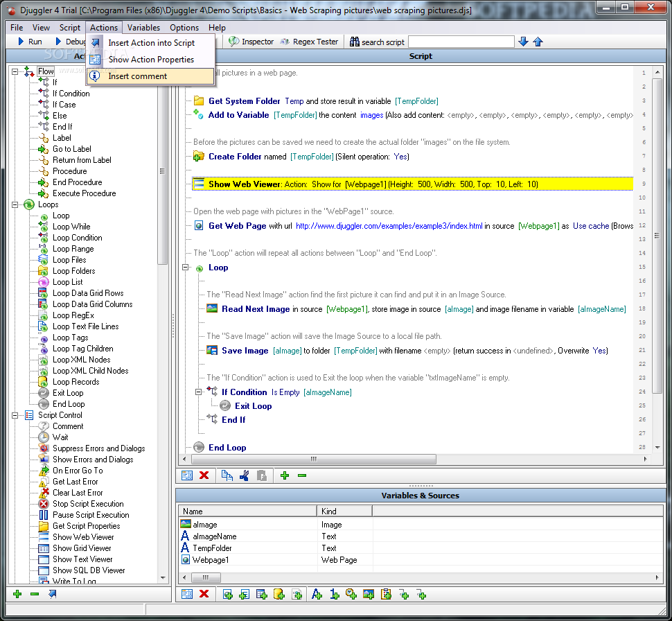Choose Show Action Properties
This screenshot has height=621, width=672.
pyautogui.click(x=150, y=60)
